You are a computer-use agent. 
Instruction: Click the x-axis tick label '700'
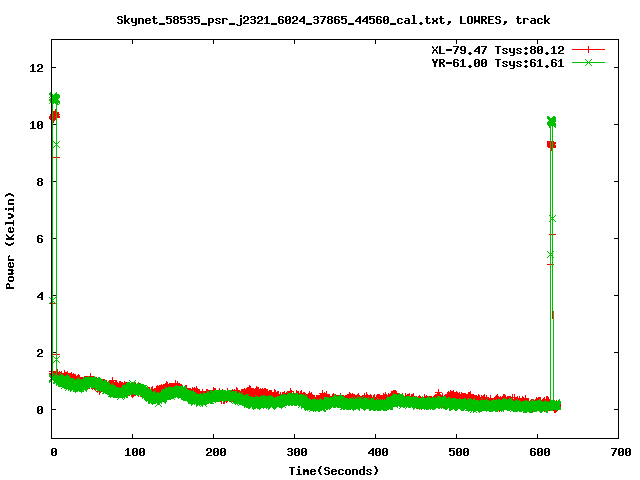620,452
